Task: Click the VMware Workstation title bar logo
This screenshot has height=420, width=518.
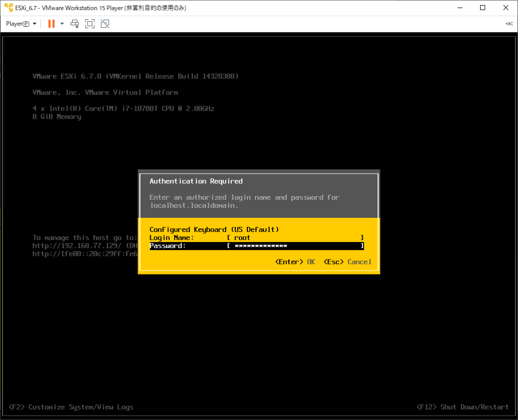Action: (8, 8)
